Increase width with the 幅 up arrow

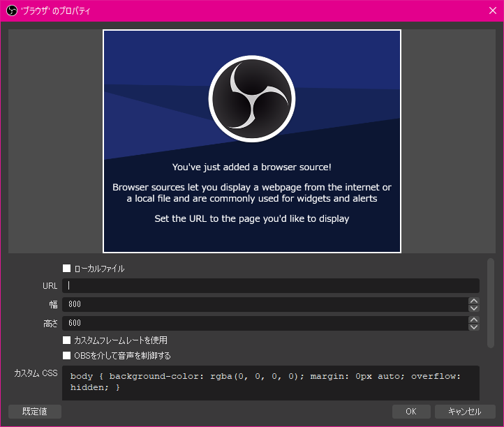tap(474, 301)
